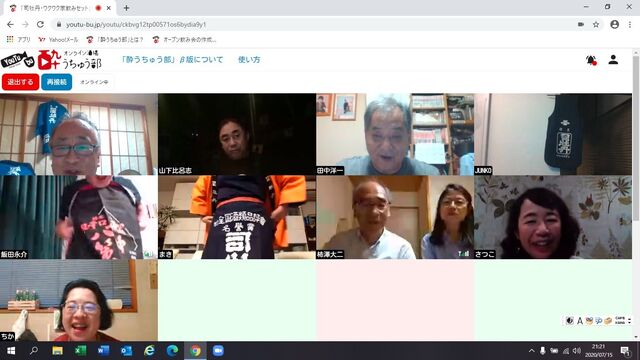Select the さつこ video tile

coord(553,217)
